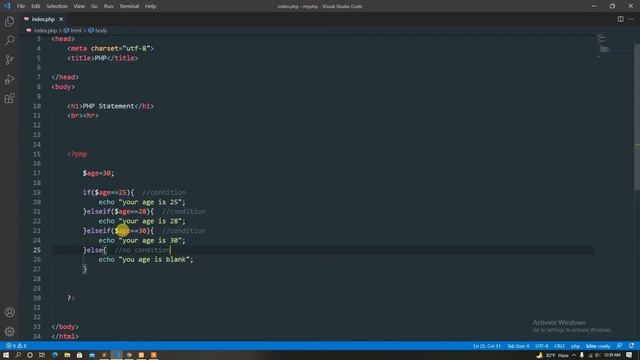The image size is (640, 360).
Task: Open the Accounts menu icon
Action: [x=9, y=312]
